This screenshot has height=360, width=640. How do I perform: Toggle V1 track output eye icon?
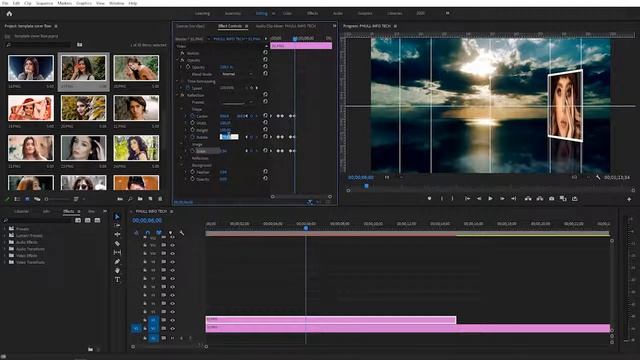172,329
